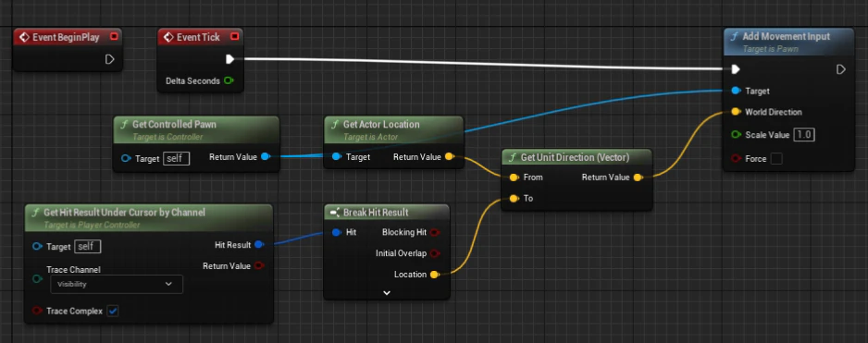Click Event BeginPlay execution output pin
The height and width of the screenshot is (343, 868).
[109, 58]
